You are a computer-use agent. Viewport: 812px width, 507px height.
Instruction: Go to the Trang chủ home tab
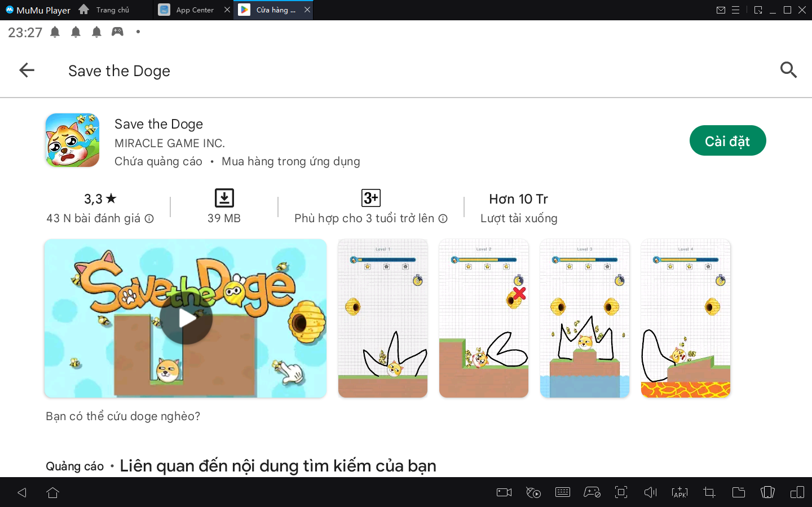pyautogui.click(x=105, y=10)
